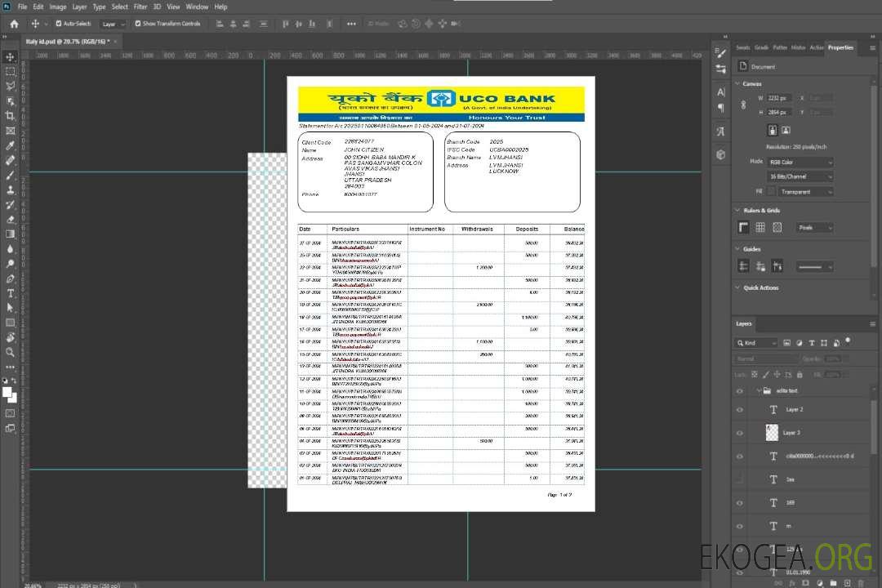Click the canvas Fill color swatch
Viewport: 882px width, 588px height.
771,192
